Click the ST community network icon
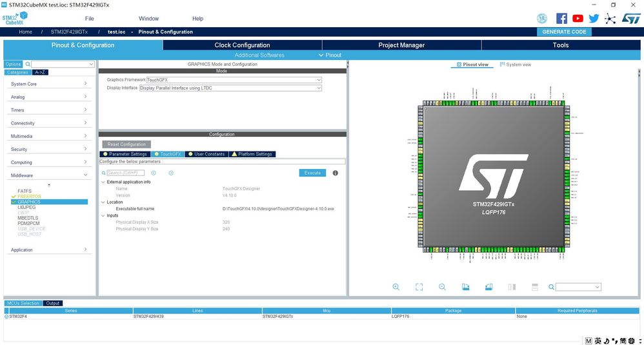Image resolution: width=644 pixels, height=345 pixels. coord(610,19)
